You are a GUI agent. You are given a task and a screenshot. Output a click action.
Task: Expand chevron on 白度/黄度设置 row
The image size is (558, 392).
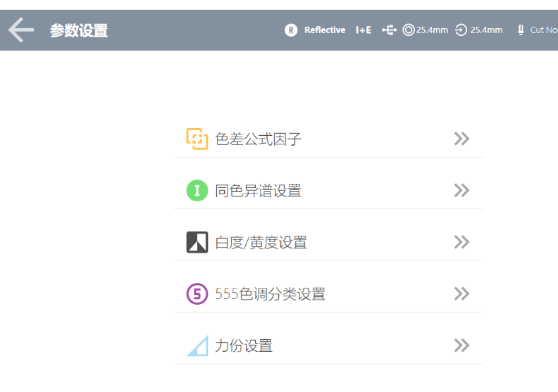click(x=461, y=242)
